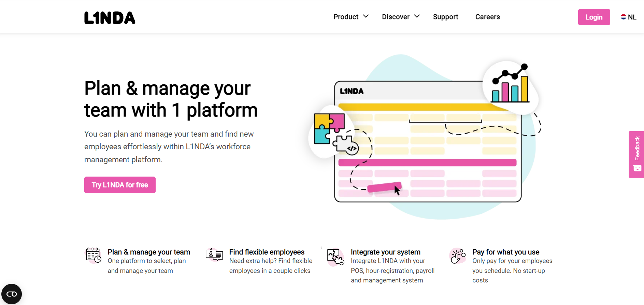
Task: Click the puzzle integration feature icon
Action: (335, 257)
